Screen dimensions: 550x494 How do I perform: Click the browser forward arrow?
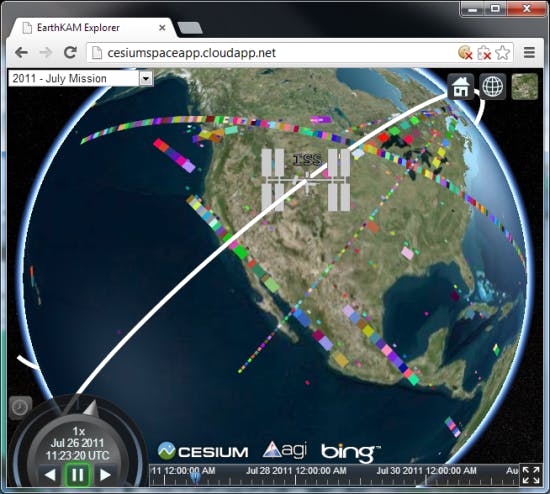[46, 53]
